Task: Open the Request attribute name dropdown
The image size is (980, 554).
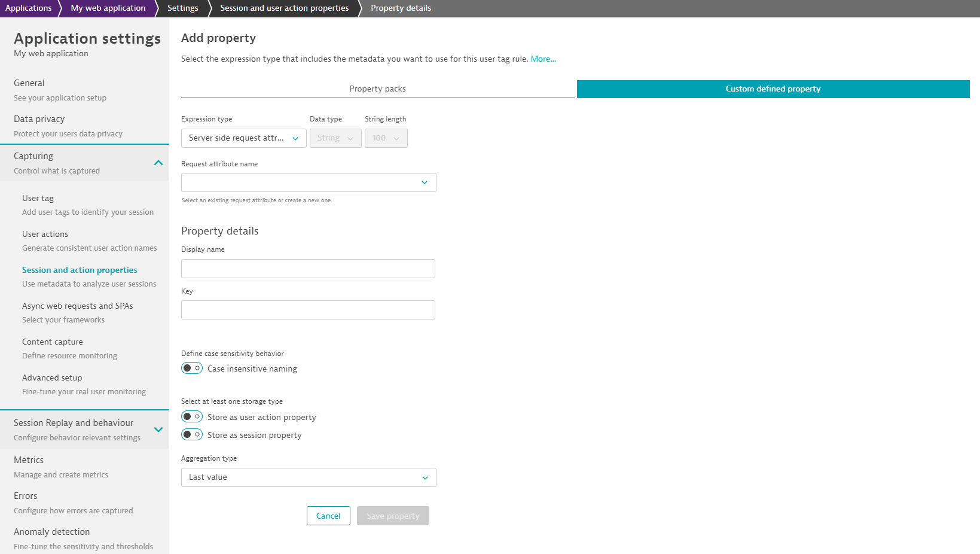Action: [308, 182]
